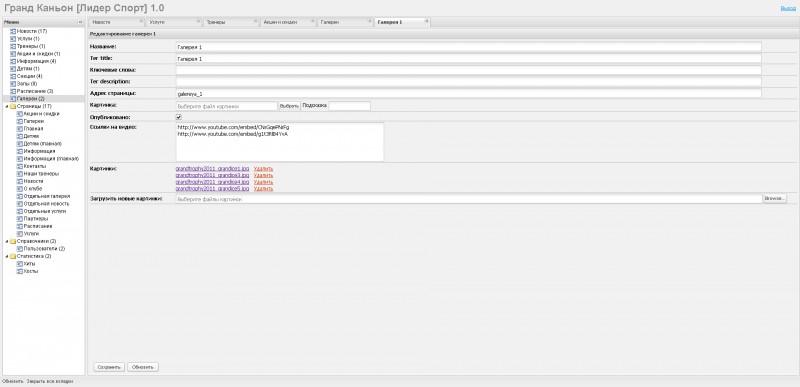
Task: Click the icon beside Пользователи (2)
Action: (x=20, y=248)
